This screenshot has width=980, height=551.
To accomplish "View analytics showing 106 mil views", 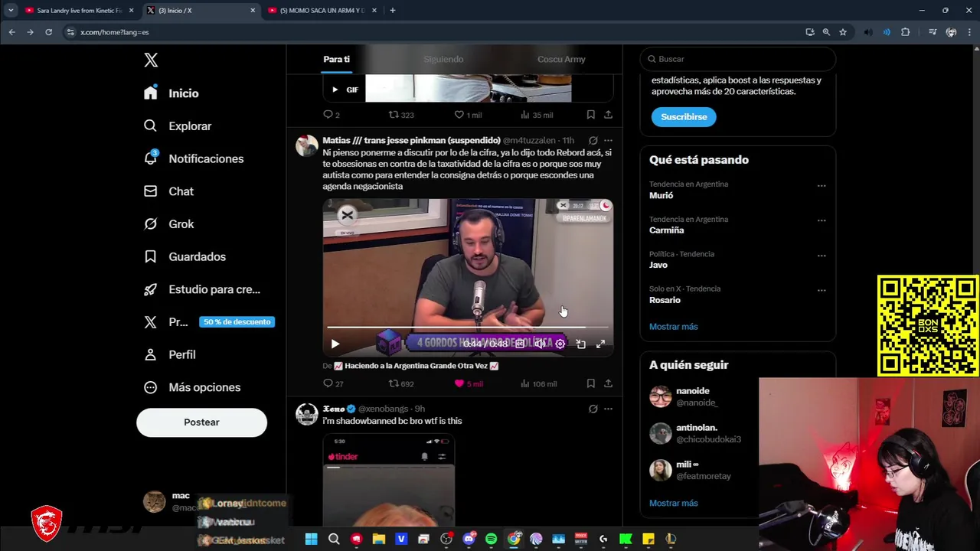I will tap(539, 384).
